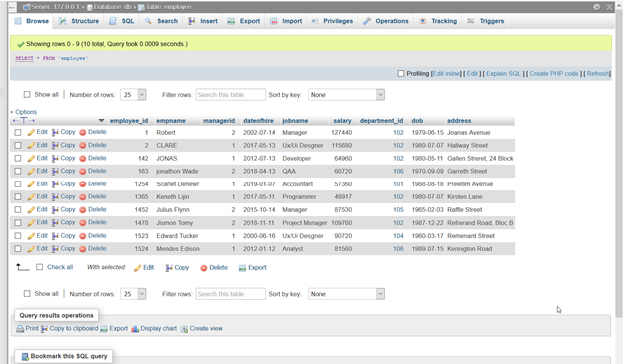This screenshot has width=623, height=364.
Task: Toggle the upper Show all checkbox
Action: [x=27, y=95]
